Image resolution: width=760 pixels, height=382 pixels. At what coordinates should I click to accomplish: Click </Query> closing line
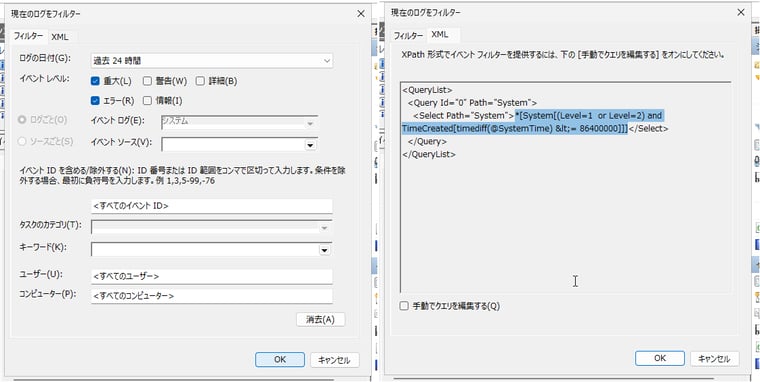coord(427,142)
